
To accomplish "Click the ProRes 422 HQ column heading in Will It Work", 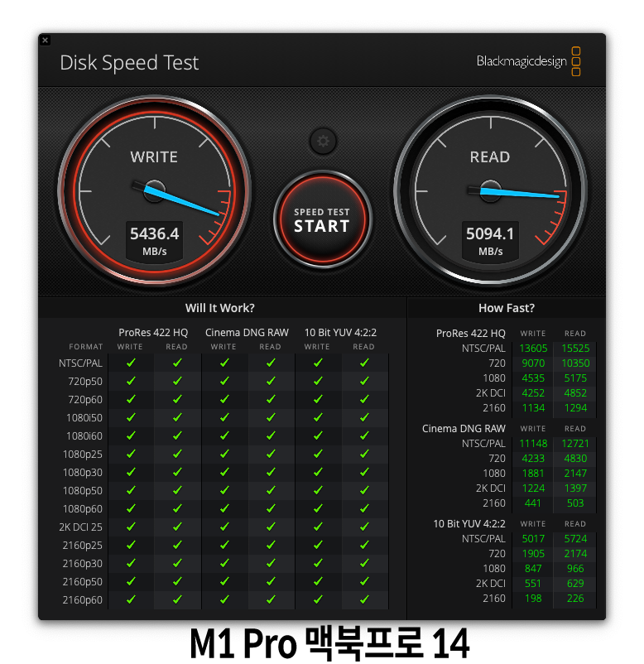I will pyautogui.click(x=153, y=333).
